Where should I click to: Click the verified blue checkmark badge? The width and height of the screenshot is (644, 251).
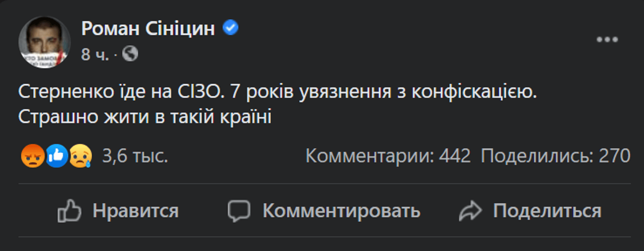tap(231, 28)
